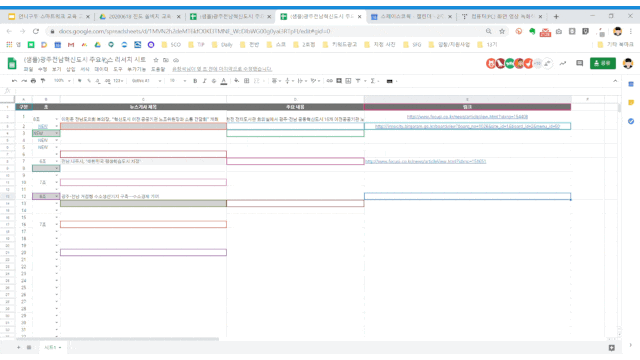Collapse the toolbar menus with chevron
Screen dimensions: 640x360
click(615, 81)
